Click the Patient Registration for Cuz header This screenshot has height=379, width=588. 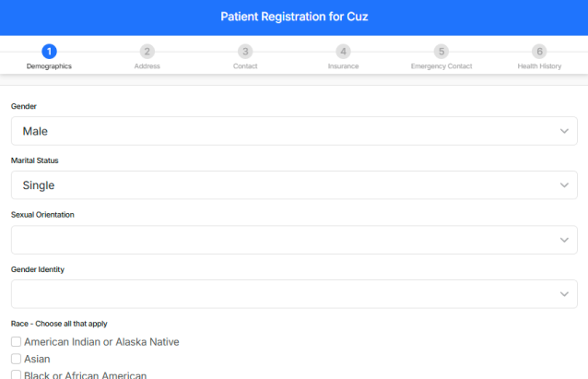point(294,17)
